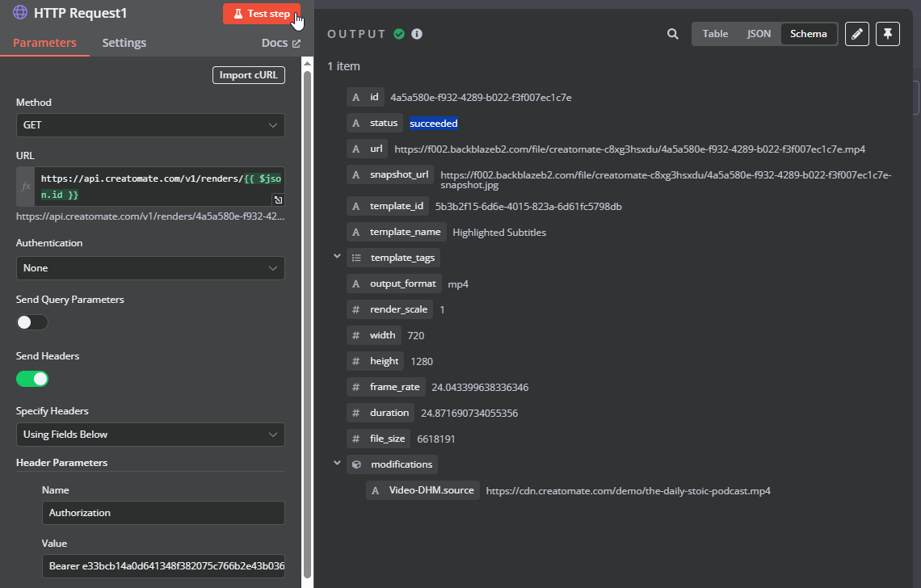Click the modifications object pill
921x588 pixels.
[393, 464]
